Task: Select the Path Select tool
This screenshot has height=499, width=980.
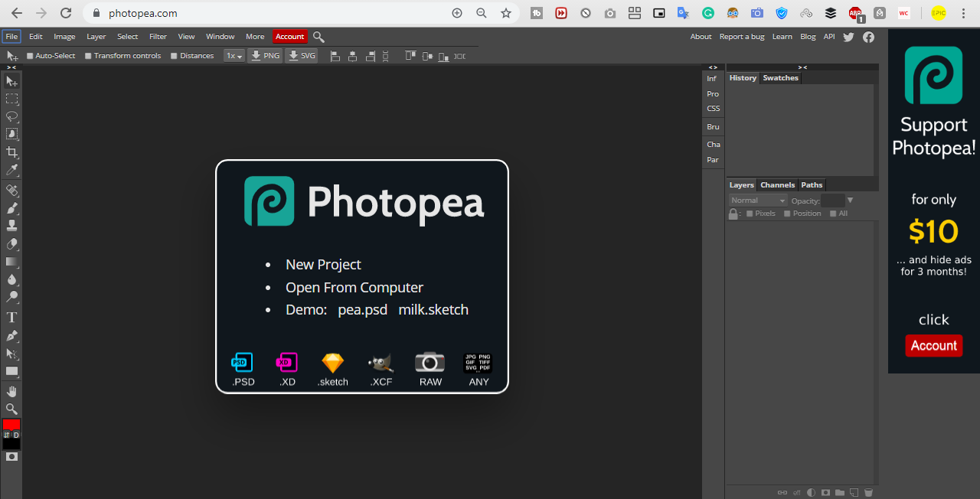Action: click(11, 354)
